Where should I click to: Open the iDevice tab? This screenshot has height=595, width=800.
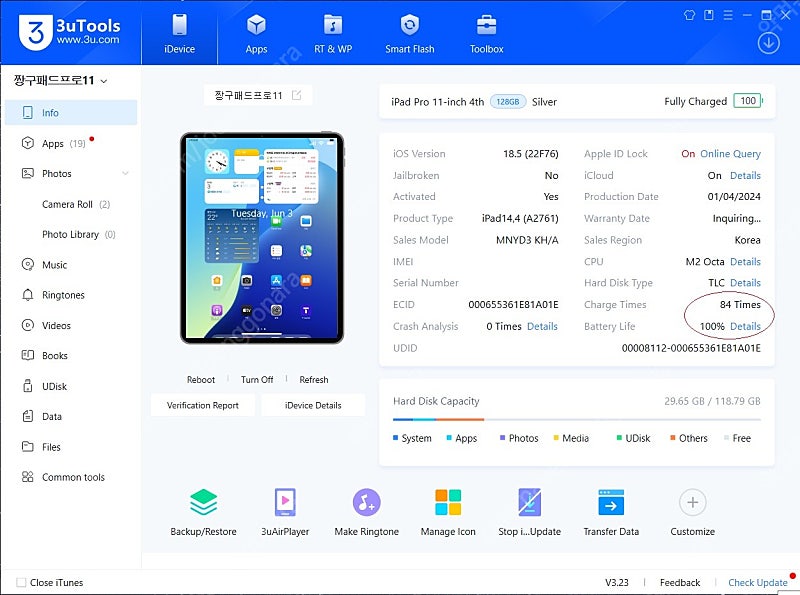[180, 33]
